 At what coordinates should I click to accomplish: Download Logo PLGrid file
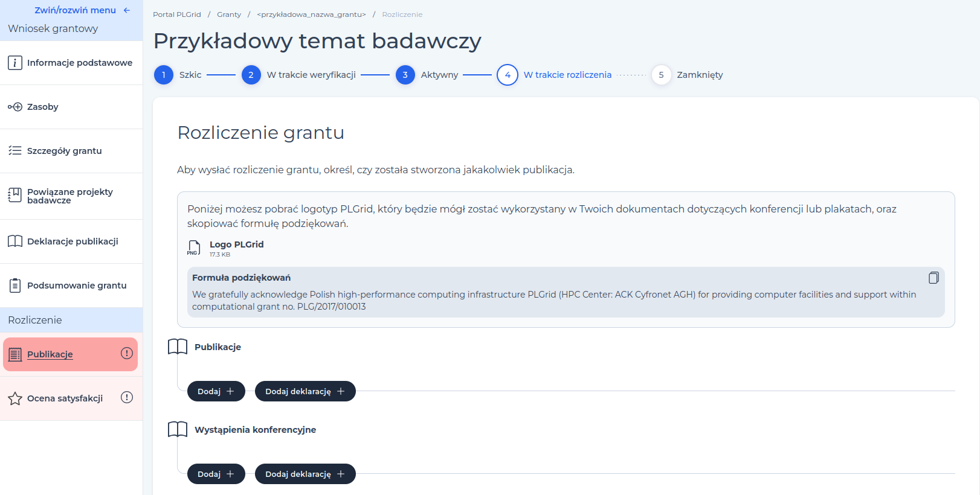(x=236, y=244)
